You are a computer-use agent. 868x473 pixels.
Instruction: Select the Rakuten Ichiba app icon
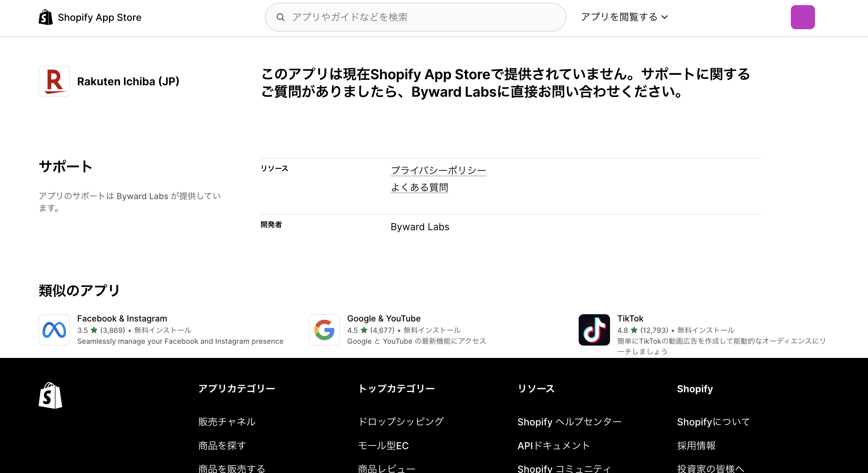(x=54, y=81)
